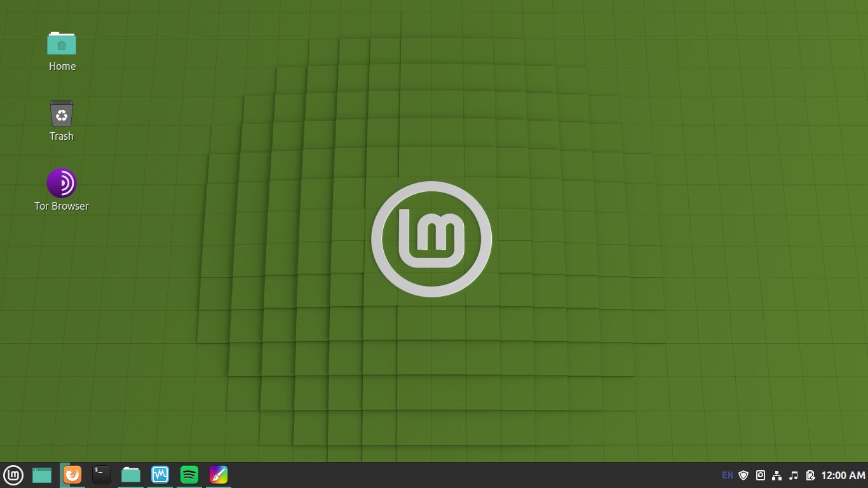Click the firewall shield icon in the tray
The image size is (868, 488).
click(743, 475)
